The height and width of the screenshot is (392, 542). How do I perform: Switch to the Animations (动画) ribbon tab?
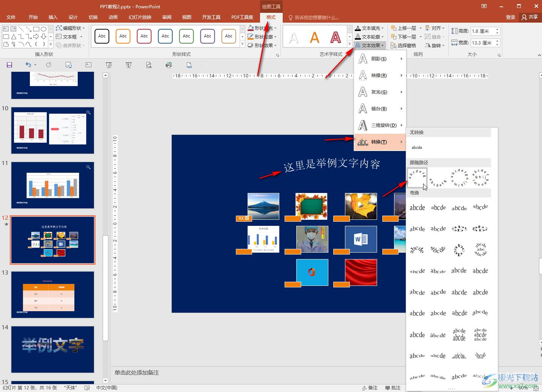click(113, 17)
